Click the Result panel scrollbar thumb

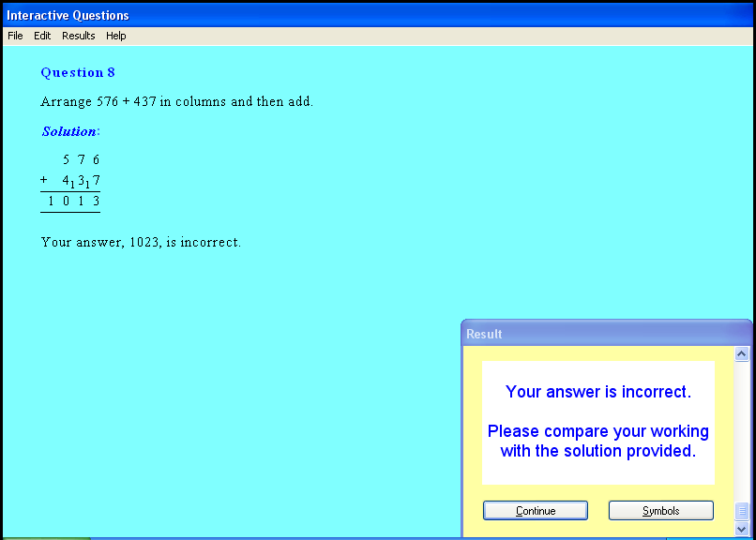pyautogui.click(x=742, y=511)
